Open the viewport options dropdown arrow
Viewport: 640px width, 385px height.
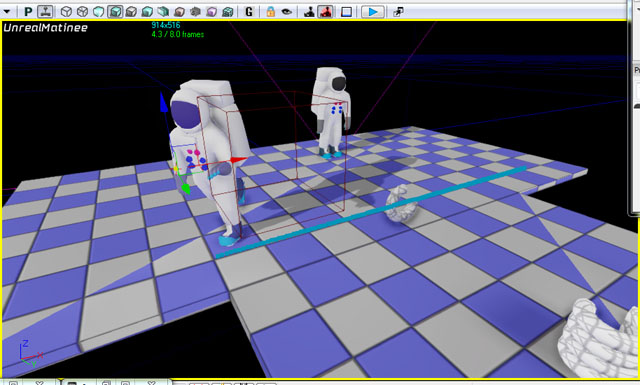click(x=7, y=11)
